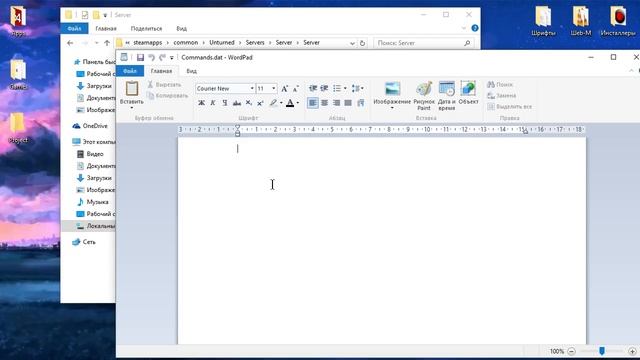This screenshot has height=360, width=640.
Task: Click the Explorer help question icon
Action: pos(475,28)
